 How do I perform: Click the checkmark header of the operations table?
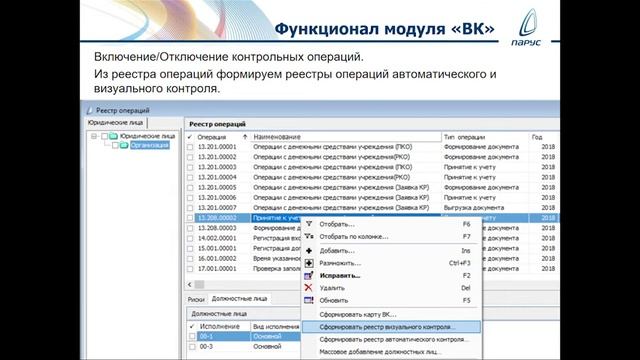point(190,137)
